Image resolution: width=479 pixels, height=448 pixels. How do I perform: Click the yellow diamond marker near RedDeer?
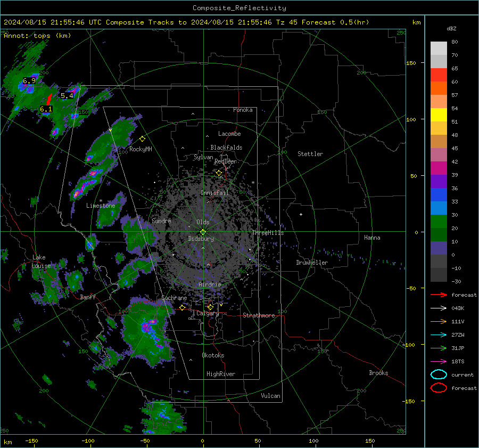(219, 173)
